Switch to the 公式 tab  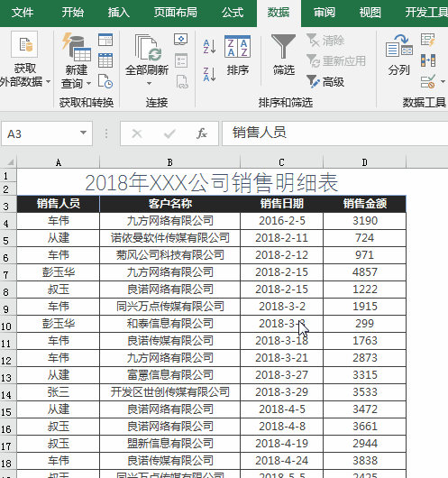[x=233, y=13]
